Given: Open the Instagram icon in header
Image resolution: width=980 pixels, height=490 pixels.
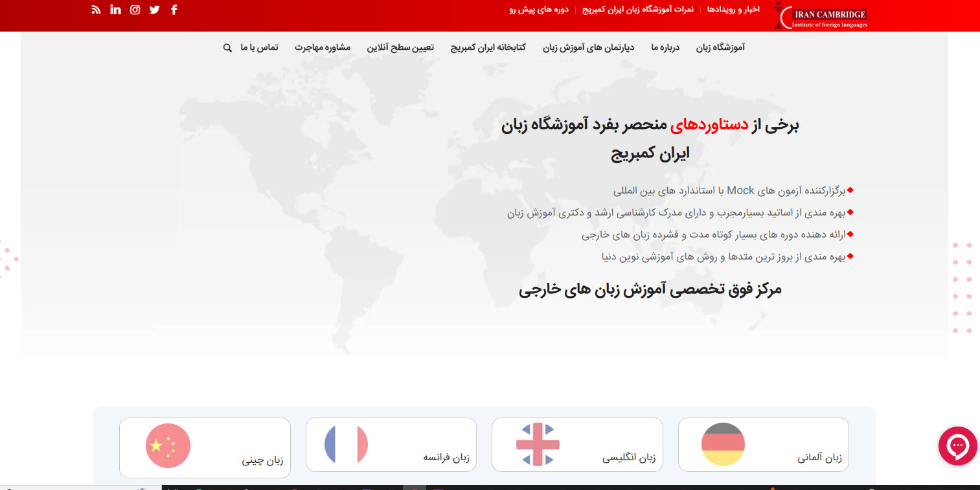Looking at the screenshot, I should [135, 10].
